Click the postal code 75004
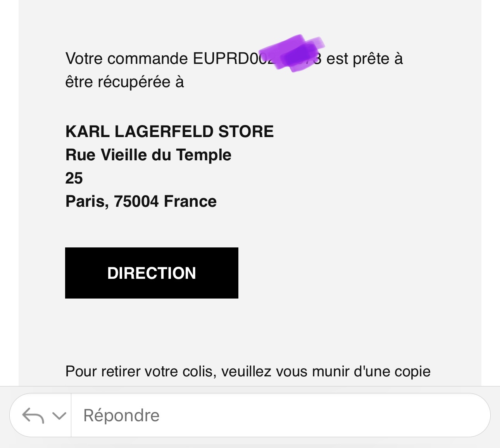 tap(136, 201)
